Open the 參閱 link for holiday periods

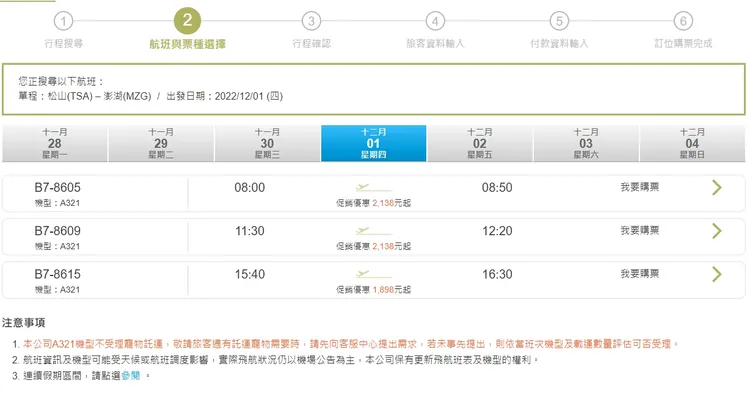[x=131, y=375]
